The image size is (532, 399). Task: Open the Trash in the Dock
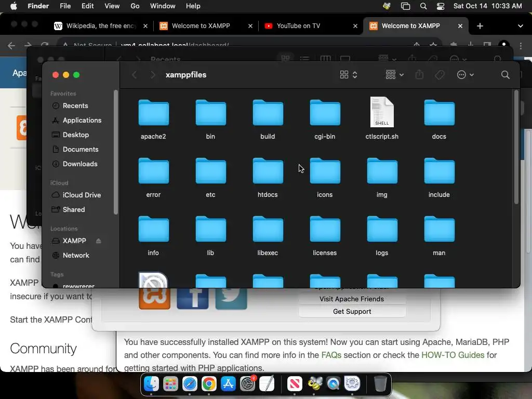[380, 384]
